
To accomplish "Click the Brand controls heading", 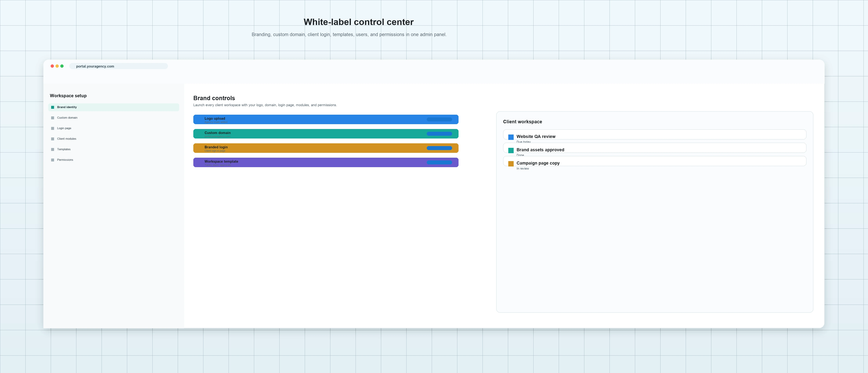I will pos(214,98).
